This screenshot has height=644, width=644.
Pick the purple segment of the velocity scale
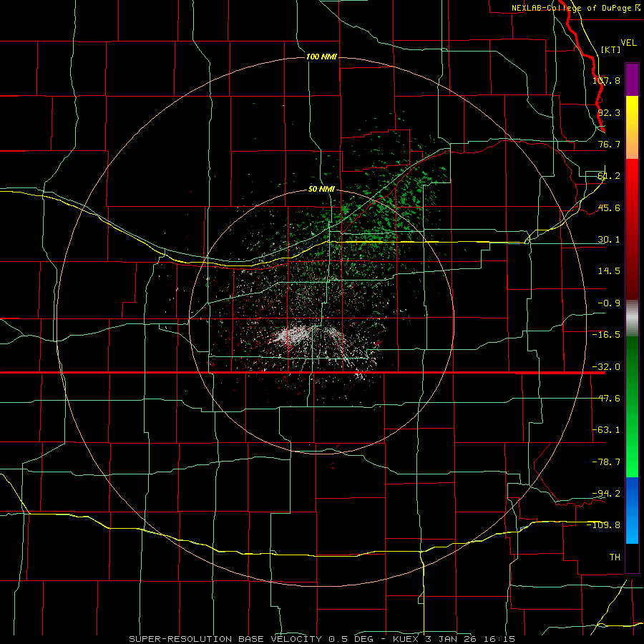tap(632, 79)
